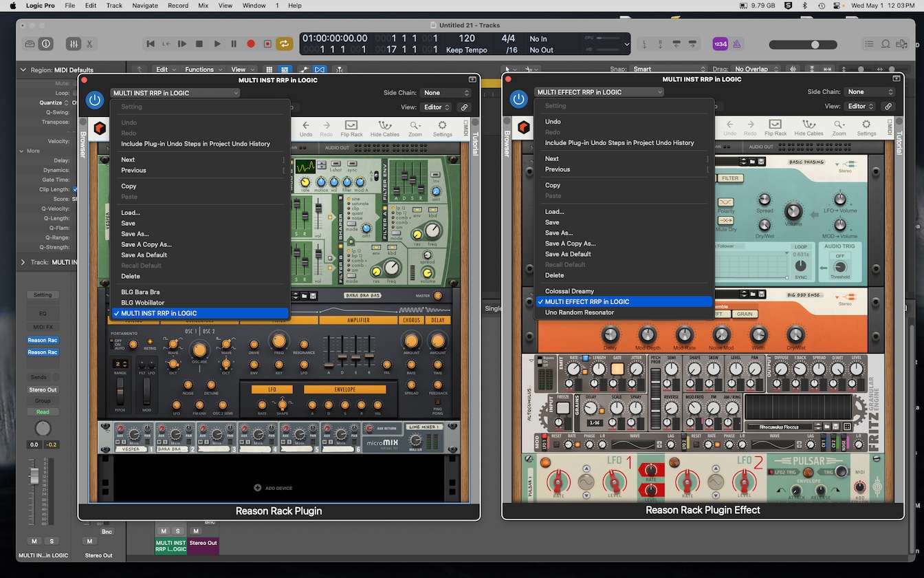The height and width of the screenshot is (578, 924).
Task: Collapse the More section in Region inspector
Action: click(x=22, y=151)
